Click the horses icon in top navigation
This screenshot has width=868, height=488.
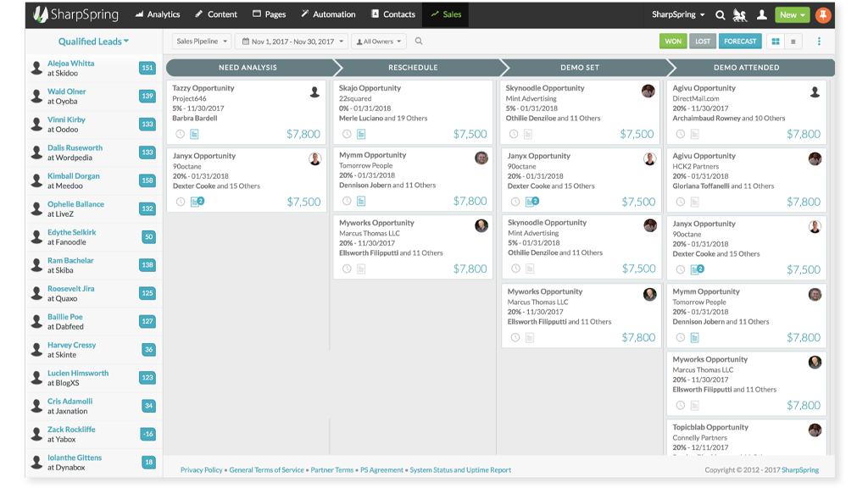click(739, 15)
